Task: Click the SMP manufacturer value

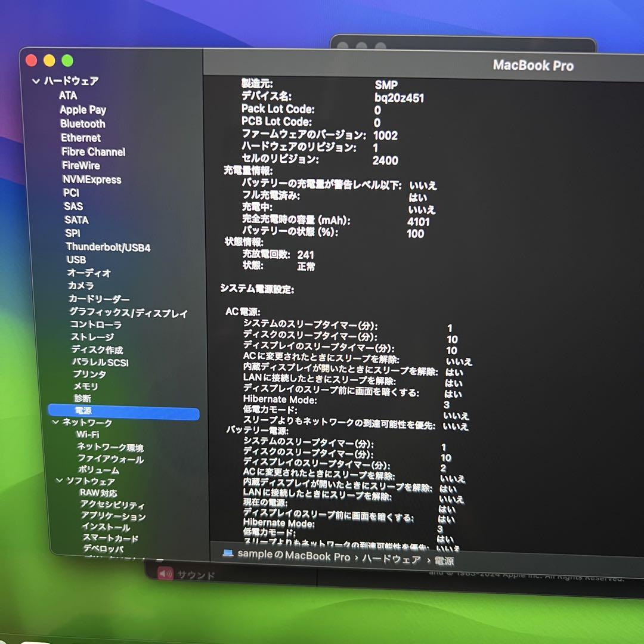Action: click(386, 85)
